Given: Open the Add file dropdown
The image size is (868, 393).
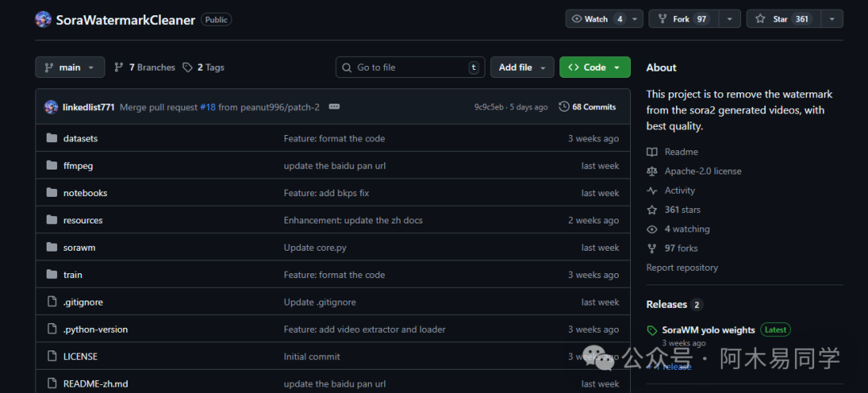Looking at the screenshot, I should 522,68.
